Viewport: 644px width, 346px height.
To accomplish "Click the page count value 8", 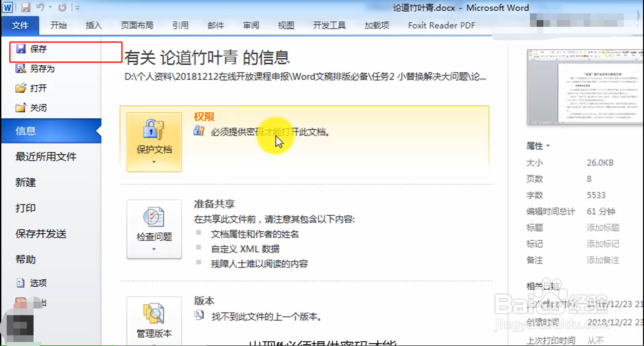I will pyautogui.click(x=589, y=179).
